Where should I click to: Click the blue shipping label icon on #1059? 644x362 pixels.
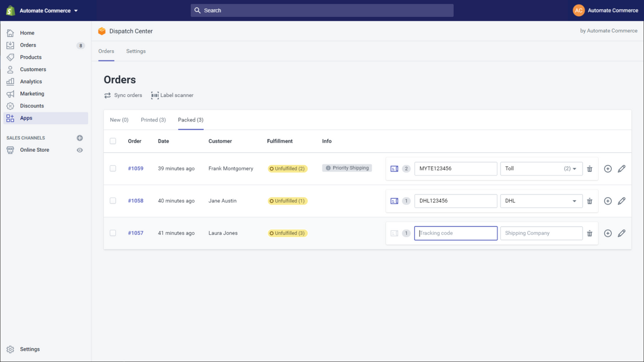394,168
